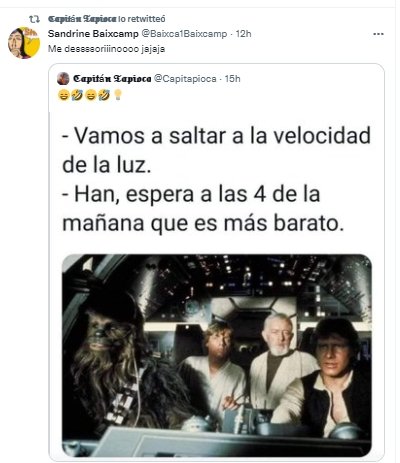Select the 'Me desssoriiinoooo jajaja' tweet text
Image resolution: width=400 pixels, height=463 pixels.
pyautogui.click(x=107, y=49)
